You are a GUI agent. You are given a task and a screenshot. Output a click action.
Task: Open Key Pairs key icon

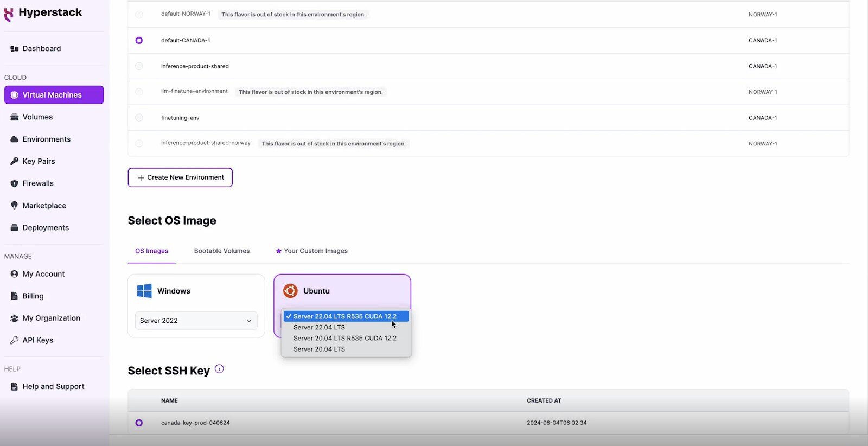(x=15, y=161)
